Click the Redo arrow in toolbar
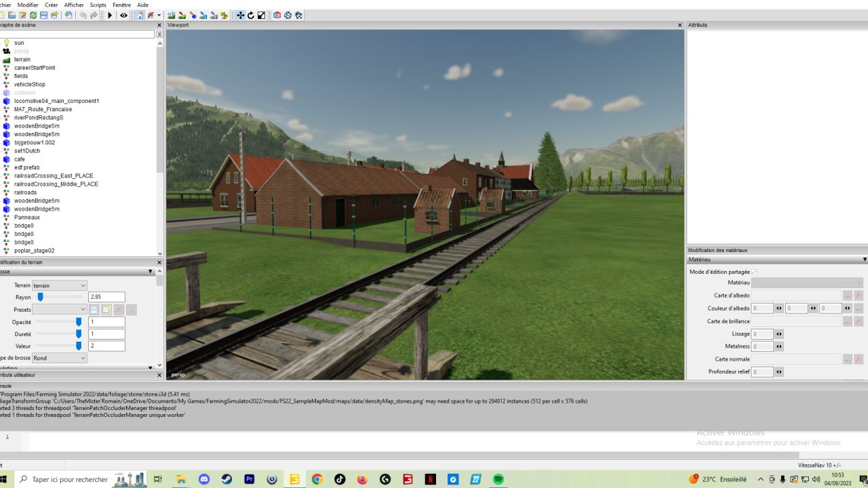This screenshot has width=868, height=488. click(x=94, y=15)
